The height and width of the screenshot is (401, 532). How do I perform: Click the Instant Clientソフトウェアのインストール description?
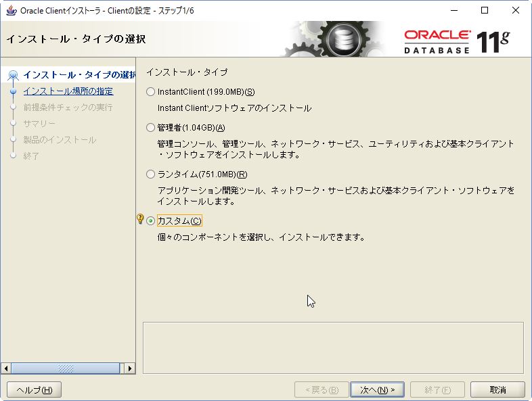pyautogui.click(x=234, y=108)
